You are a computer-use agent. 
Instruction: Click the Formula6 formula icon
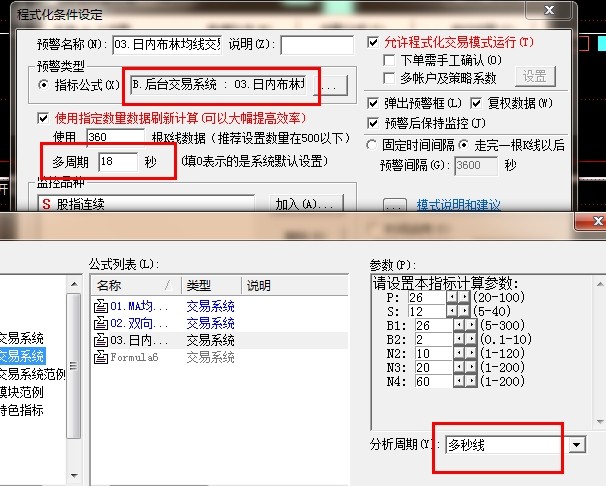click(x=101, y=357)
